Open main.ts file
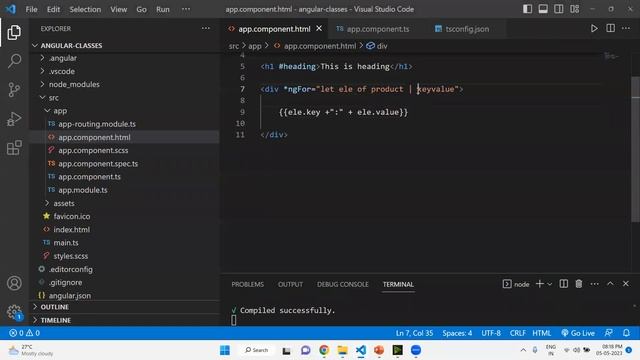 (66, 242)
